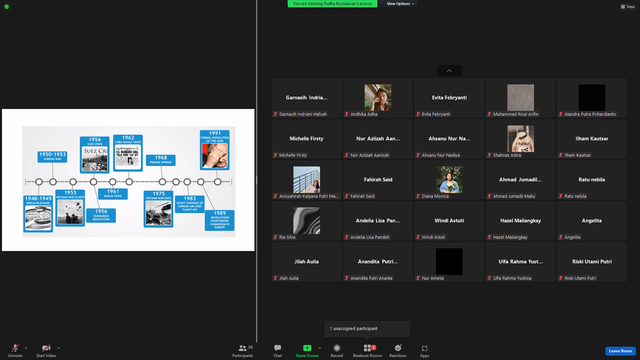This screenshot has height=360, width=640.
Task: Select Ilham Kautsar's participant tile
Action: (x=592, y=139)
